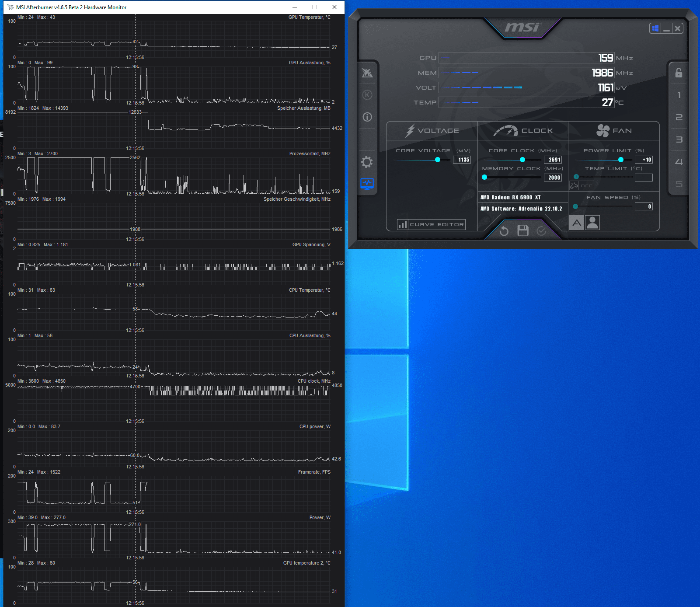Adjust the power limit slider handle
Screen dimensions: 700x607
tap(620, 160)
